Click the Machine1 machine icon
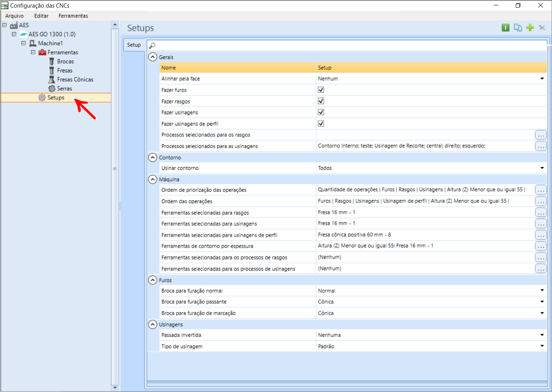Screen dimensions: 552x392 click(33, 43)
